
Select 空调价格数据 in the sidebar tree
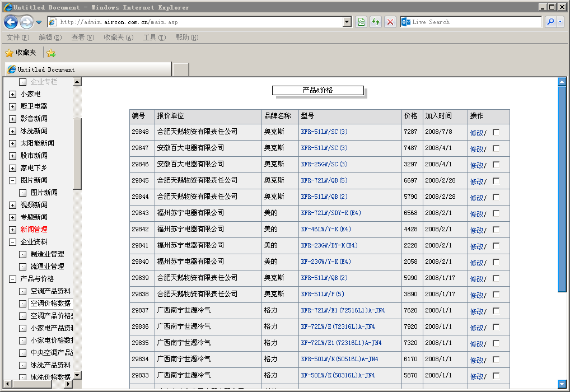tap(50, 304)
